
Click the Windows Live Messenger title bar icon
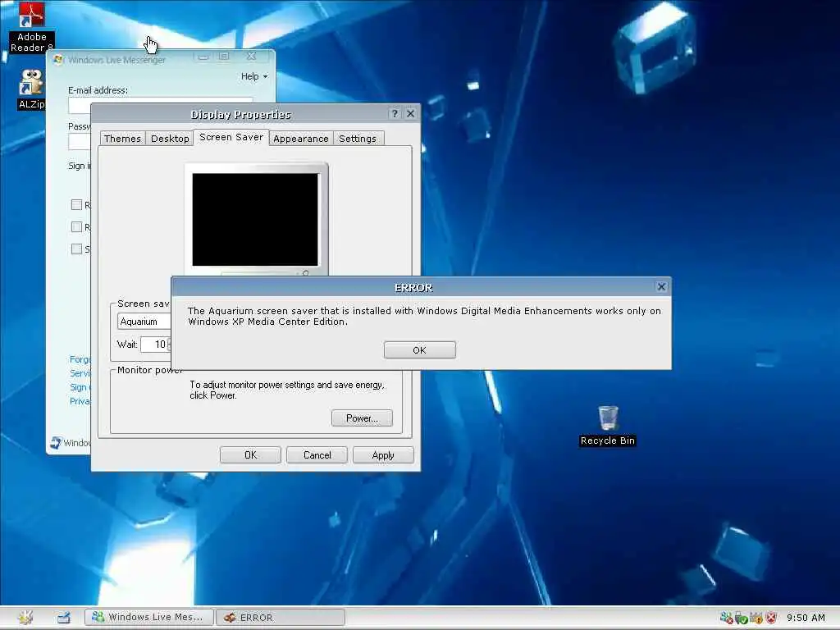coord(58,59)
